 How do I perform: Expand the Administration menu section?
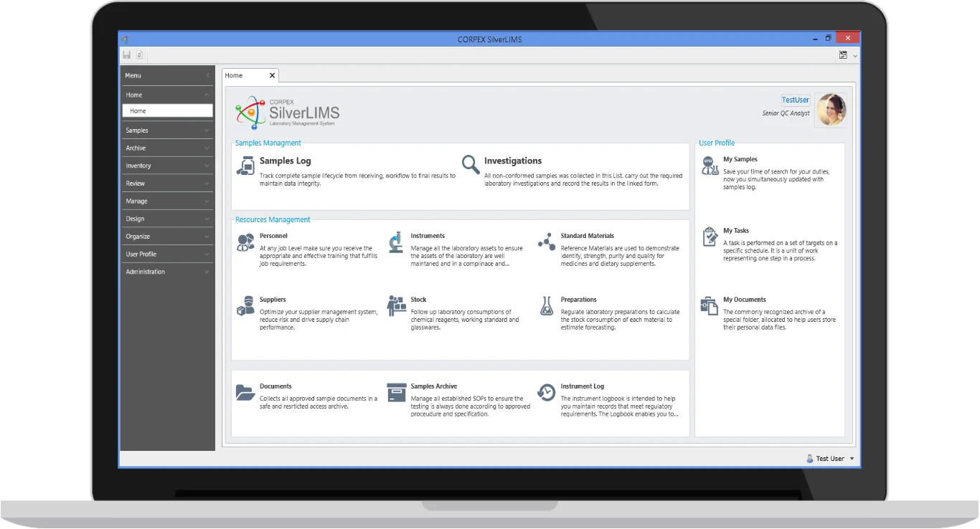pyautogui.click(x=167, y=272)
